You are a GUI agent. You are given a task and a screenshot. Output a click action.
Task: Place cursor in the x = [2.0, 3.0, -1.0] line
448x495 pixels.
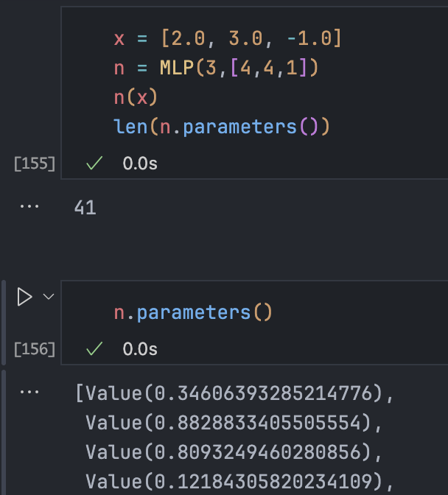[227, 38]
